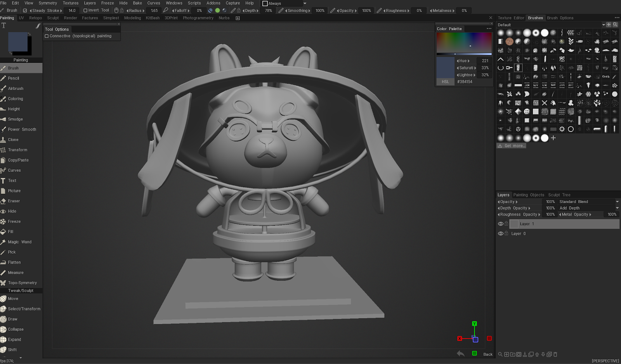Open the Symmetry menu

48,3
